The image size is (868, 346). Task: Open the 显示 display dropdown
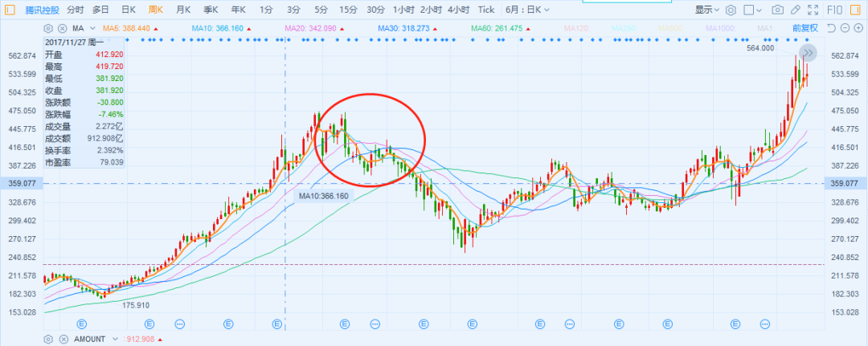(x=707, y=10)
